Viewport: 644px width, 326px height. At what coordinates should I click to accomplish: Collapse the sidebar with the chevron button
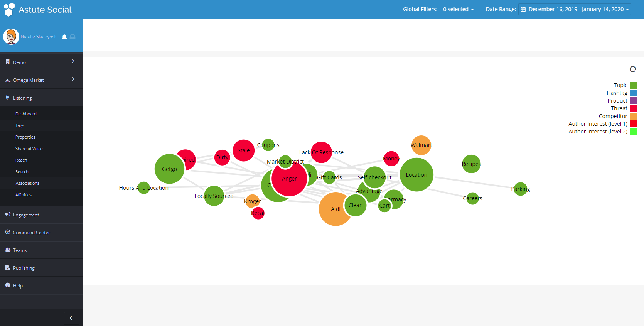click(71, 318)
